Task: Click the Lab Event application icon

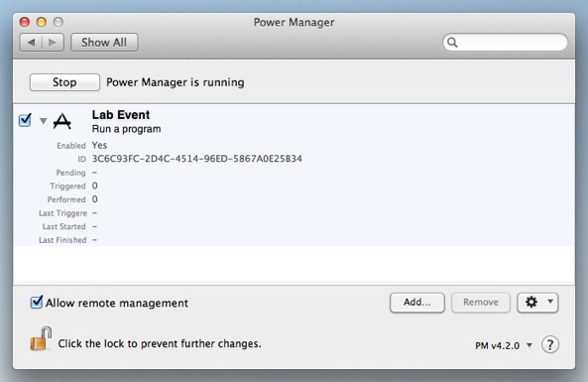Action: point(62,121)
